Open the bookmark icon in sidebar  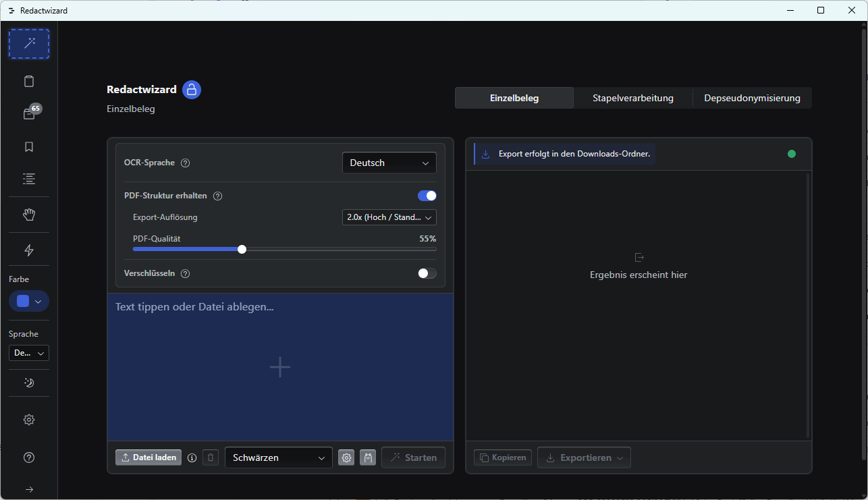29,146
